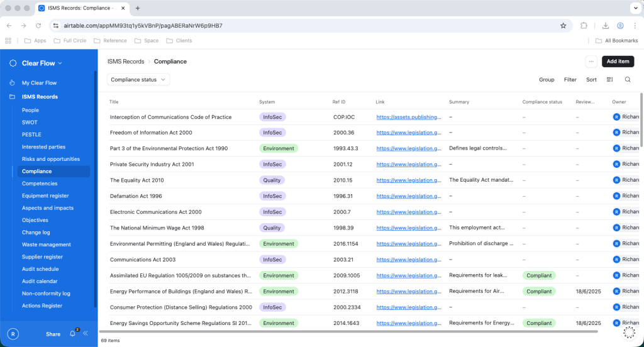This screenshot has height=347, width=644.
Task: Click the Add item button
Action: coord(618,62)
